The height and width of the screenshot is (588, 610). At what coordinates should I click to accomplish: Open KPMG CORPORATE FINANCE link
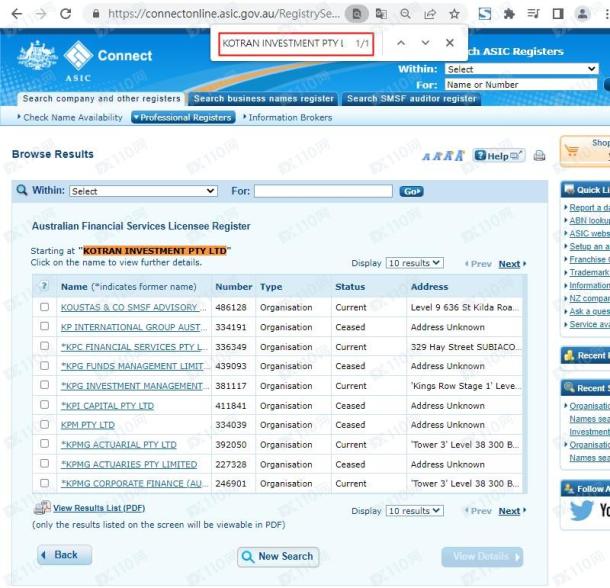click(x=134, y=483)
